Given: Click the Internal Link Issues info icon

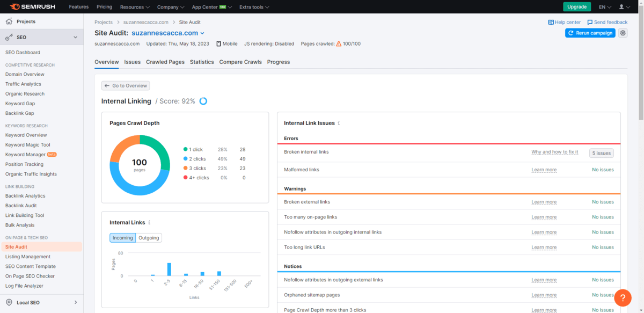Looking at the screenshot, I should [x=339, y=123].
